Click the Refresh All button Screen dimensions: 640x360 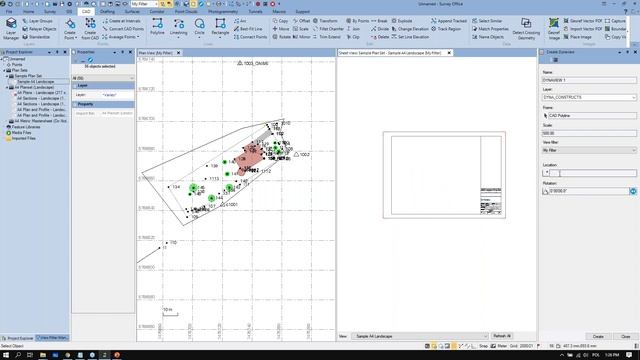(502, 336)
